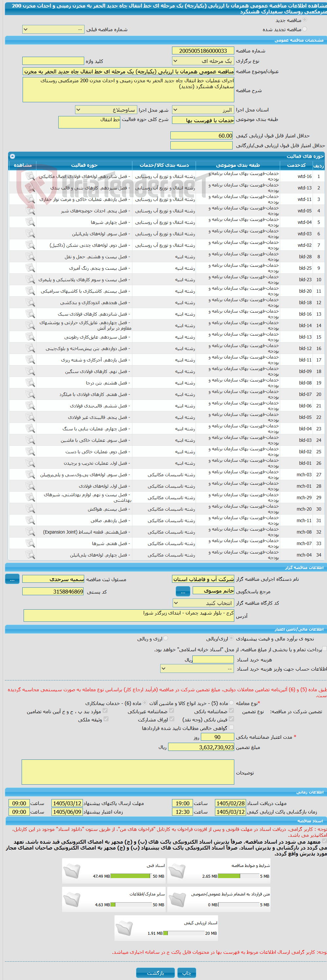Open the شرایط و ضوابط مناقصه folder icon

[177, 871]
